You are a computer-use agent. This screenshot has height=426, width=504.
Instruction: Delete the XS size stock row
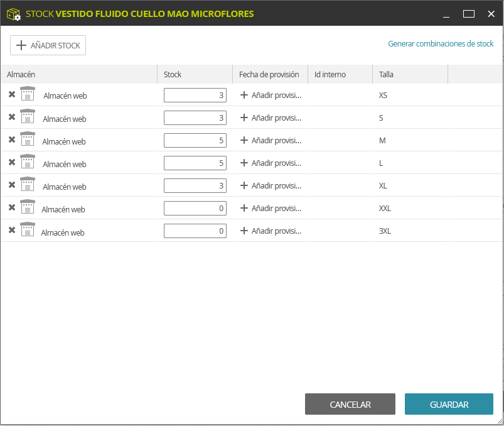pyautogui.click(x=12, y=94)
